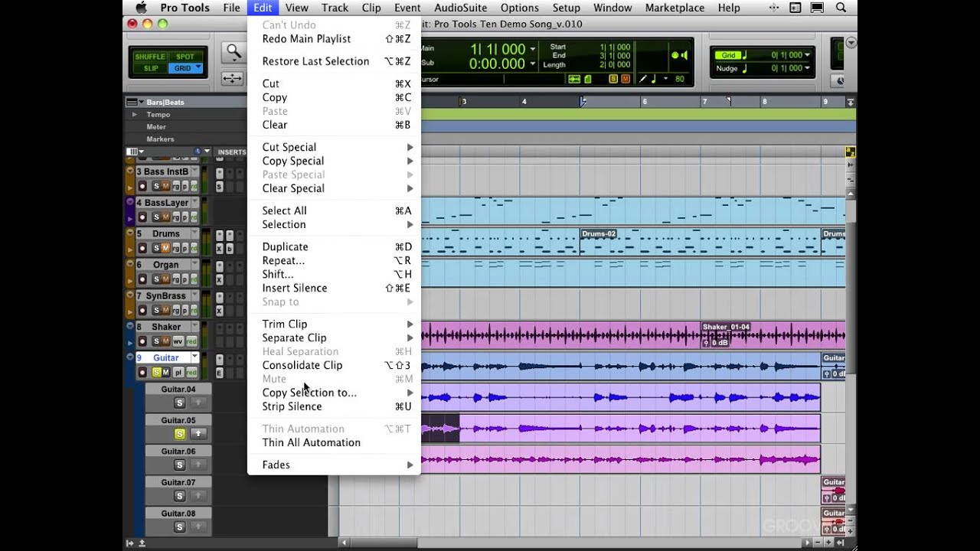The height and width of the screenshot is (551, 980).
Task: Click the pencil default note icon
Action: (643, 79)
